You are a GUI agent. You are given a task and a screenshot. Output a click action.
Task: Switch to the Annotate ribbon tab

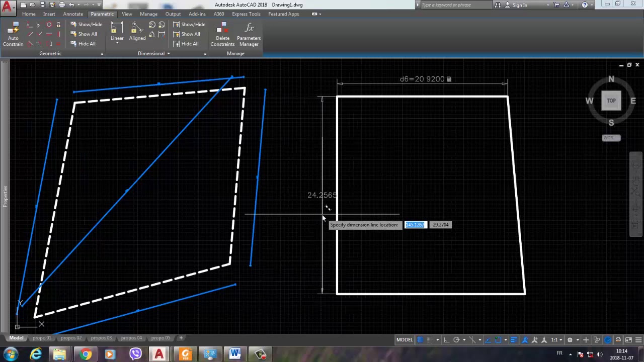pyautogui.click(x=73, y=14)
